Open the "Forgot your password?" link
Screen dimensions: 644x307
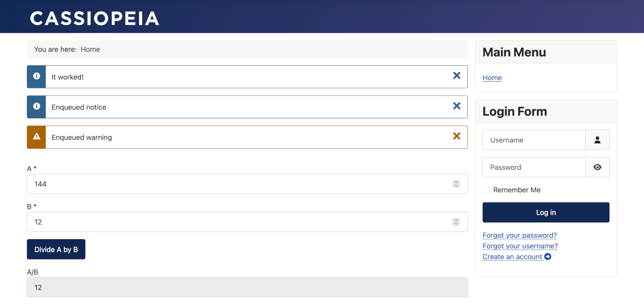[519, 235]
